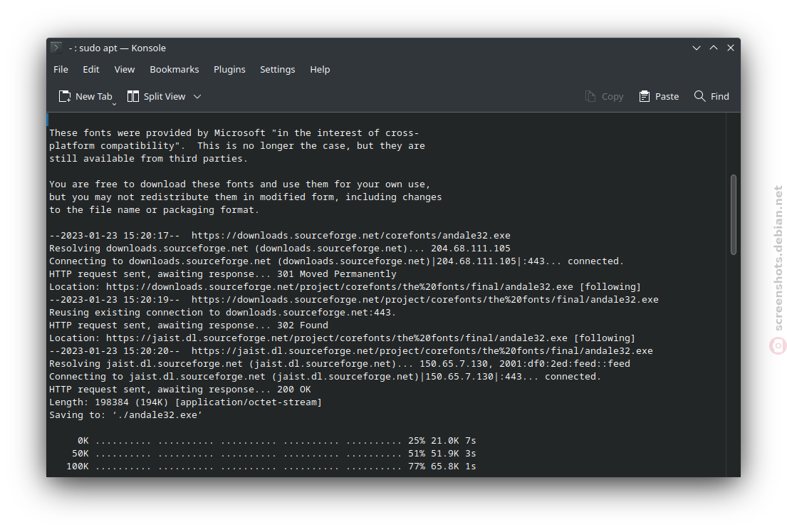Click the Copy button label

(613, 96)
